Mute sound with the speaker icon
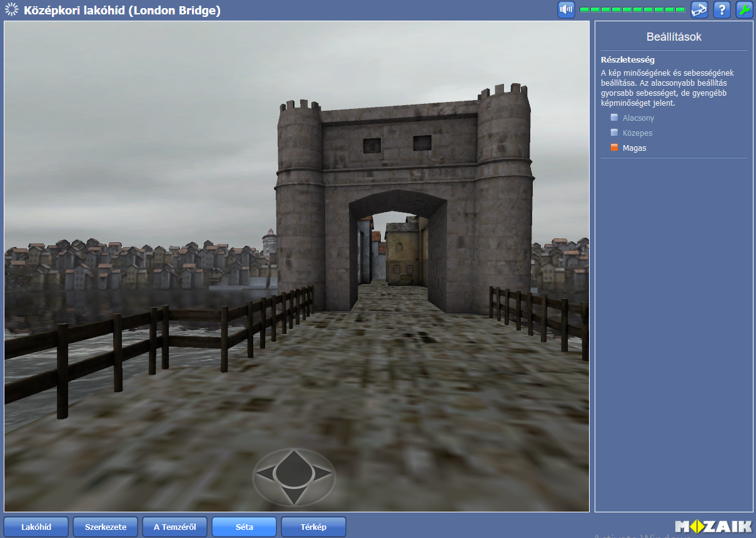This screenshot has height=538, width=756. click(x=567, y=10)
